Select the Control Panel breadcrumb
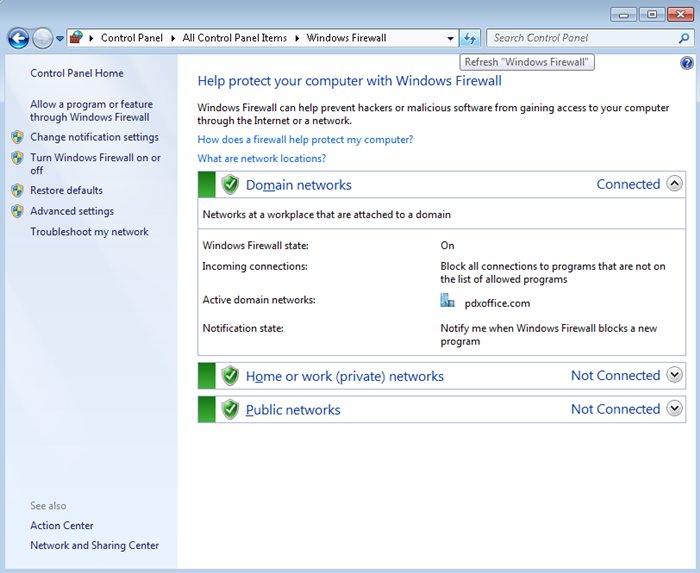 click(132, 38)
